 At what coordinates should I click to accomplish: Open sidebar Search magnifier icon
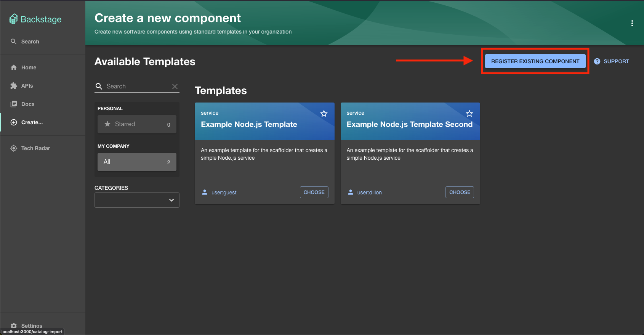point(13,41)
